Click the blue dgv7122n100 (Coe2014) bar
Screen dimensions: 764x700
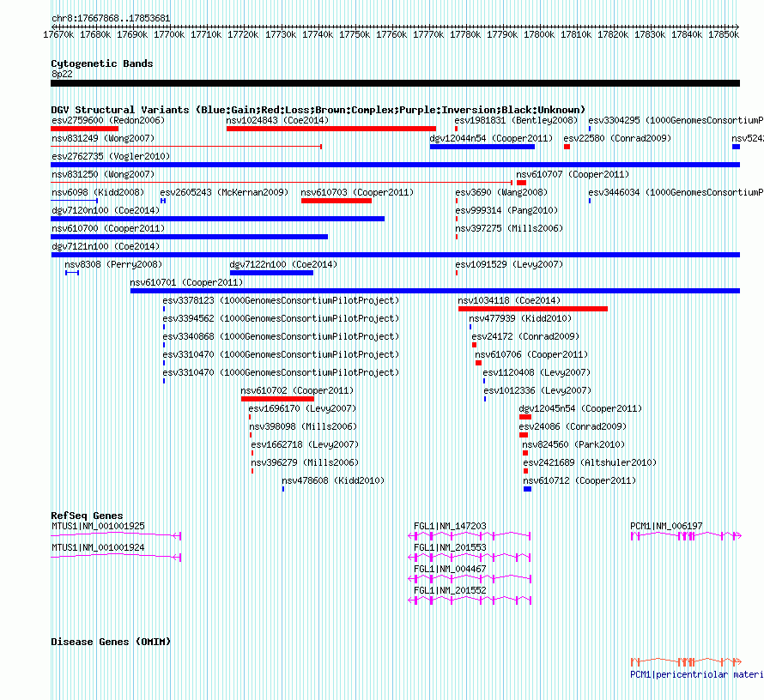271,273
